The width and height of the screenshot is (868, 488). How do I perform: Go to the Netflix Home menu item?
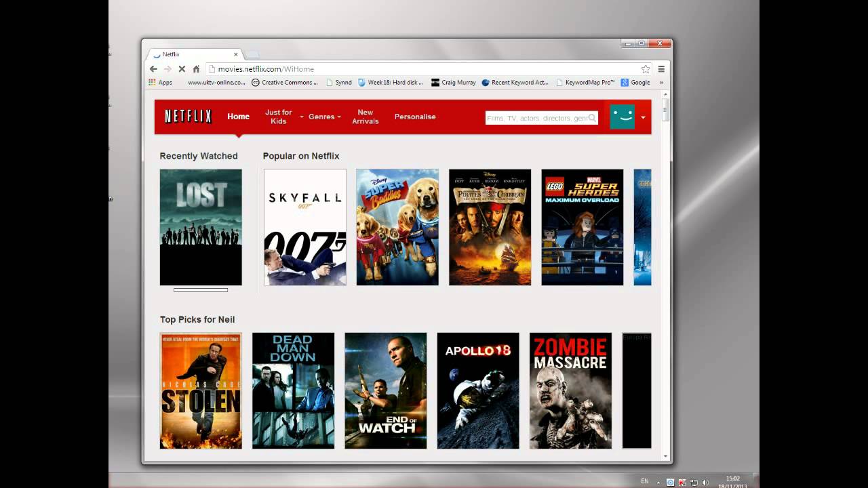[x=239, y=117]
